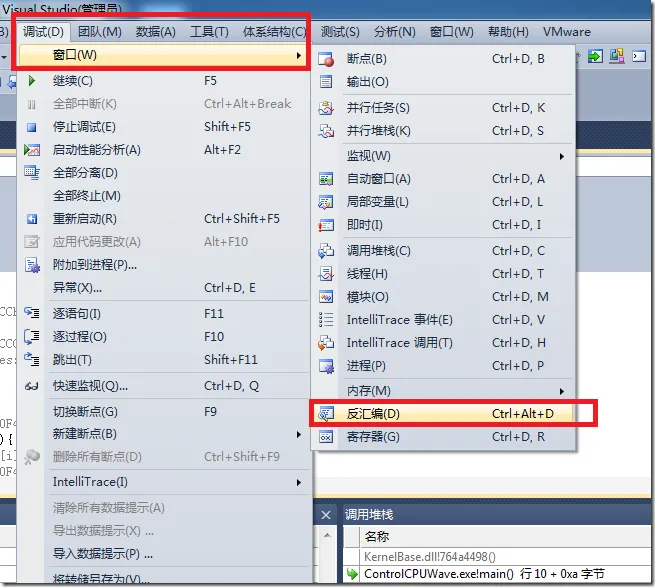
Task: Choose 导入数据提示(P) ... entry
Action: (165, 554)
